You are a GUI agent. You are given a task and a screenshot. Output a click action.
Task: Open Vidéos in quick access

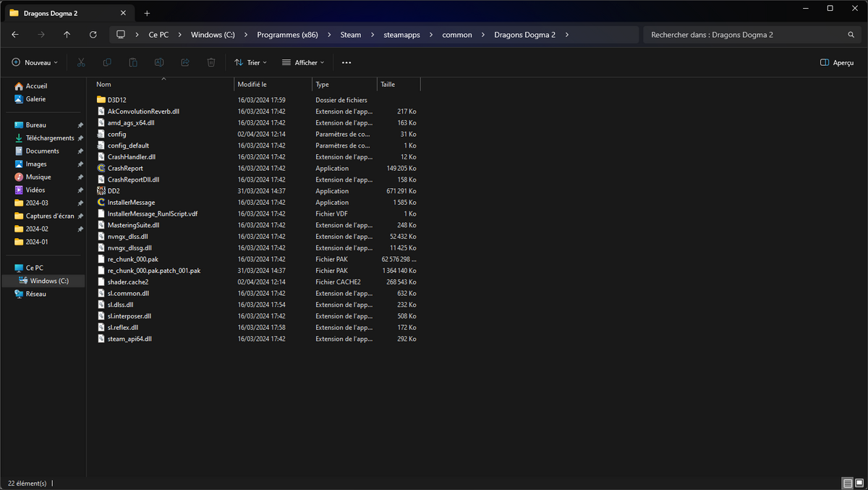tap(35, 190)
